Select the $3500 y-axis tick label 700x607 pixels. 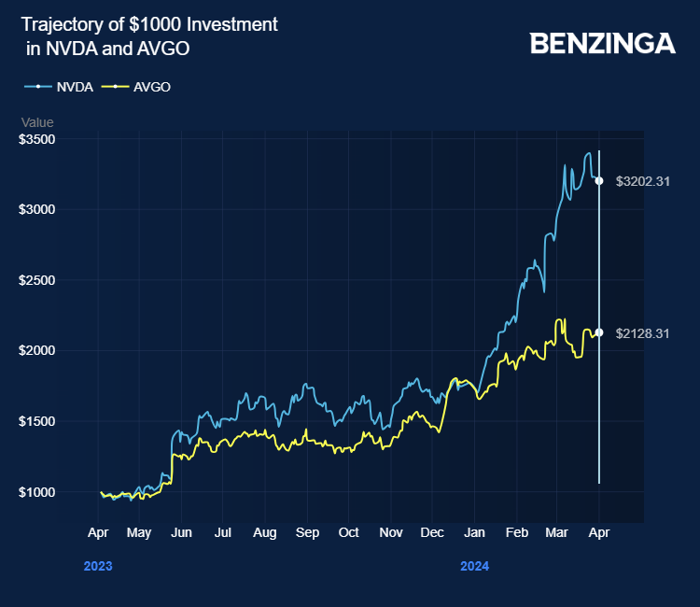[38, 139]
